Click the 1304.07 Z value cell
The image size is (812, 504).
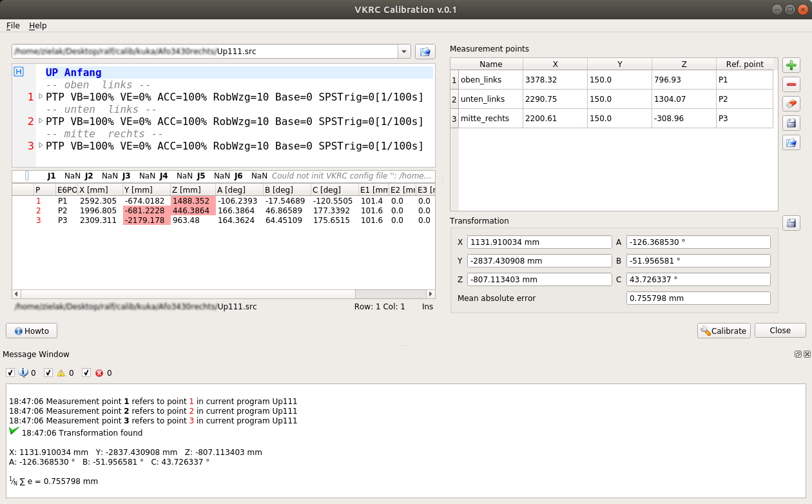point(684,99)
